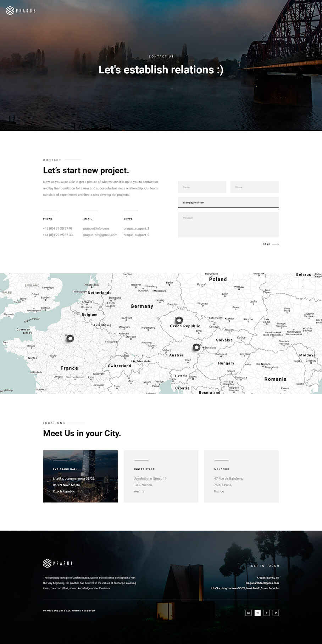Click the prague@info.com email link
This screenshot has width=322, height=644.
click(96, 228)
